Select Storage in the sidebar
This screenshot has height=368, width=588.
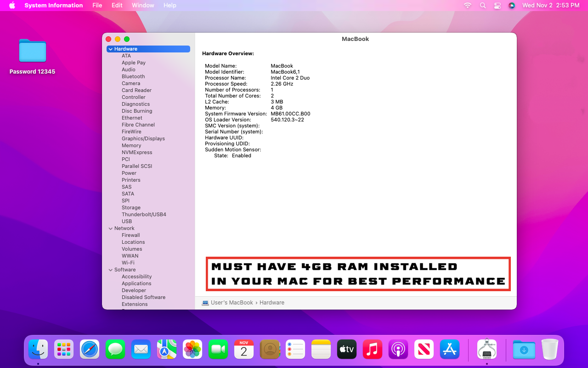(x=131, y=207)
